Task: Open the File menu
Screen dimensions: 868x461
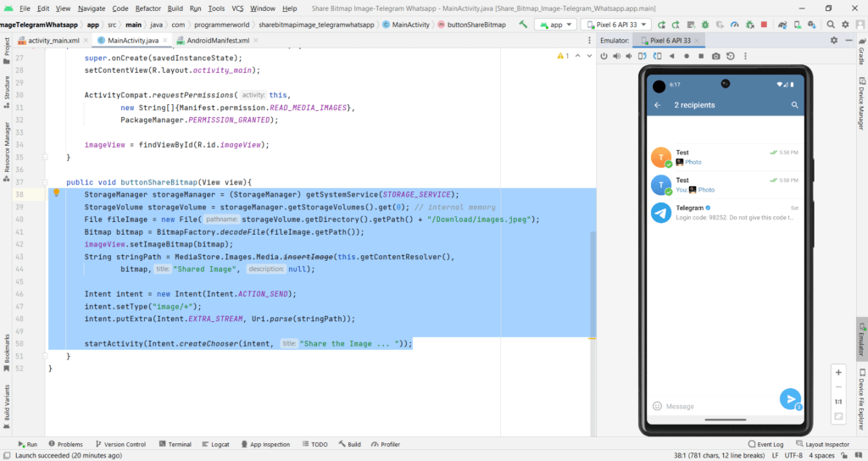Action: point(25,8)
